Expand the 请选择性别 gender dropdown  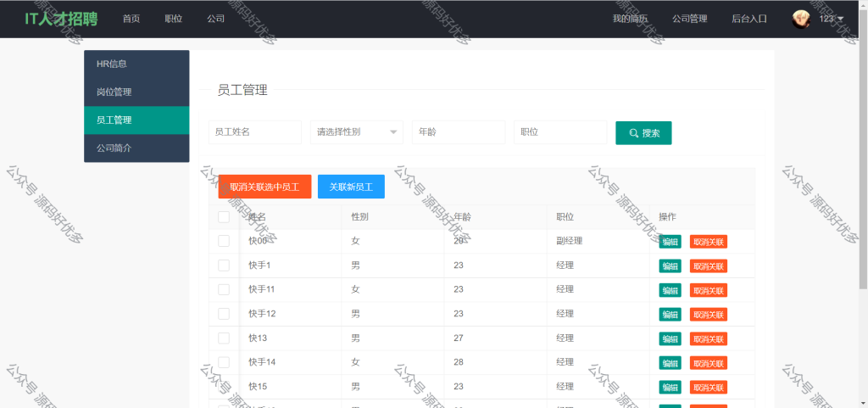pyautogui.click(x=357, y=132)
